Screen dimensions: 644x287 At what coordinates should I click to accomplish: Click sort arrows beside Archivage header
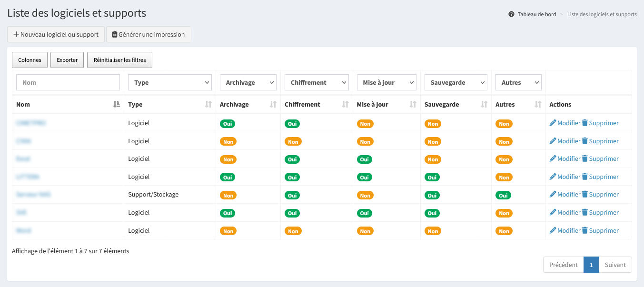pyautogui.click(x=273, y=105)
